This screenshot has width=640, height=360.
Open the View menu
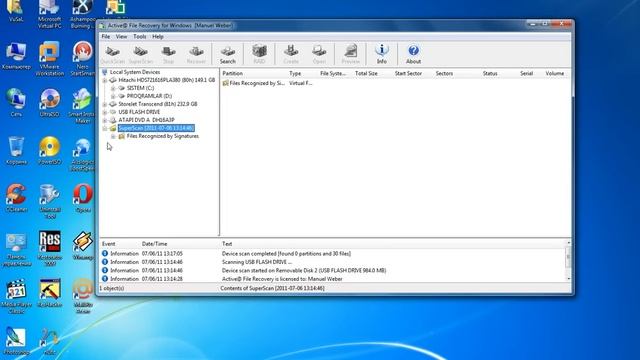pyautogui.click(x=121, y=37)
